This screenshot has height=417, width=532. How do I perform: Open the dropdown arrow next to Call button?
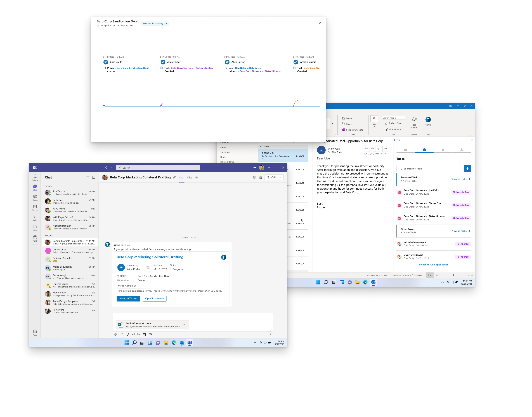tap(281, 177)
